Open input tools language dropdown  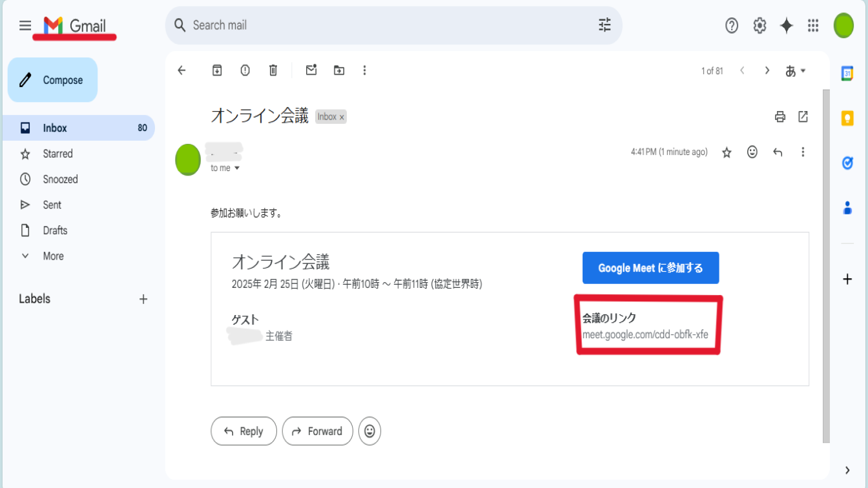[x=796, y=71]
